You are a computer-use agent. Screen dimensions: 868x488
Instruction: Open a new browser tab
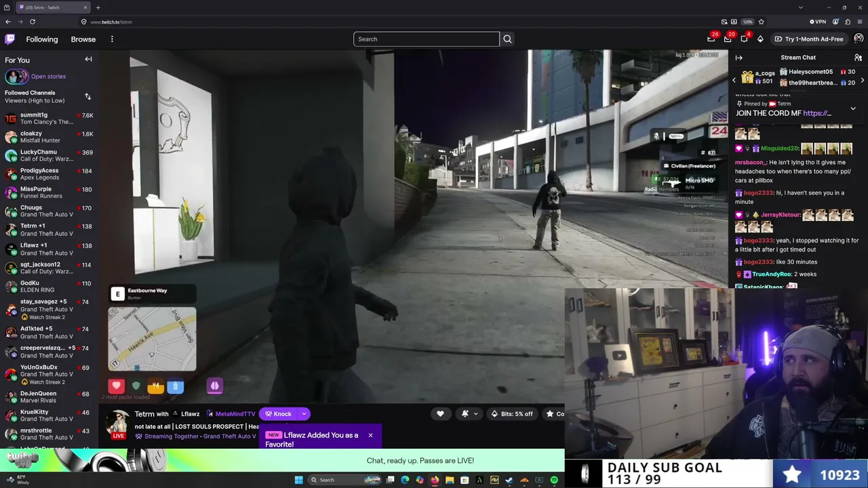tap(98, 7)
